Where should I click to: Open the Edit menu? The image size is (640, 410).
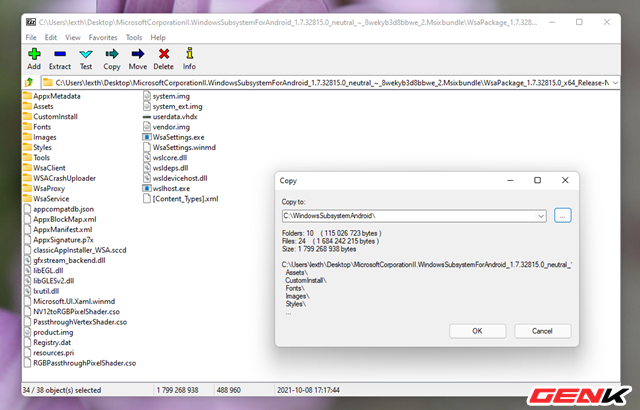tap(51, 38)
